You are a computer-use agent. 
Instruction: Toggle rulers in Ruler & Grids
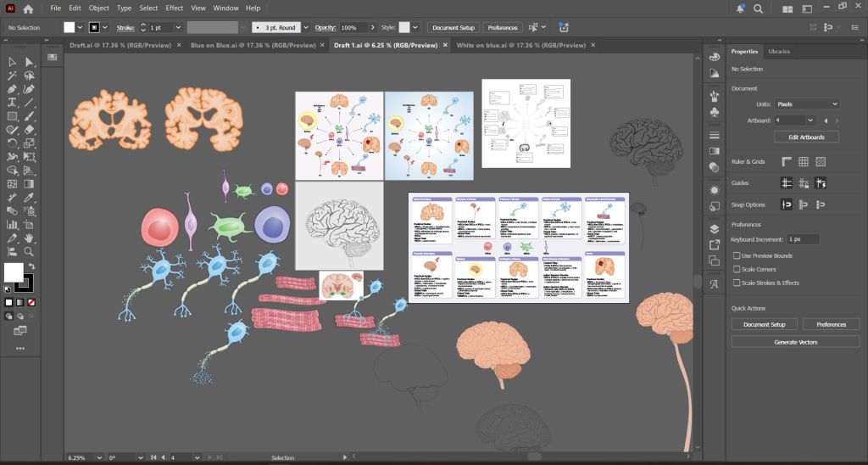coord(787,162)
